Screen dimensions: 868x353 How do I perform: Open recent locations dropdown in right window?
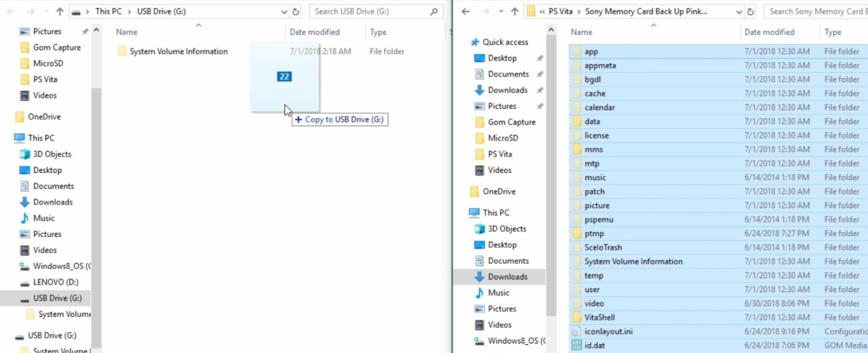coord(501,11)
